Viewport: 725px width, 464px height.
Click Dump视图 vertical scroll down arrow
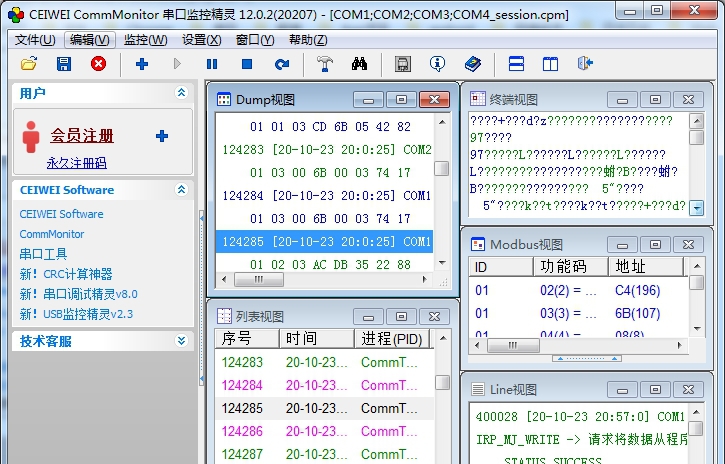click(x=442, y=263)
